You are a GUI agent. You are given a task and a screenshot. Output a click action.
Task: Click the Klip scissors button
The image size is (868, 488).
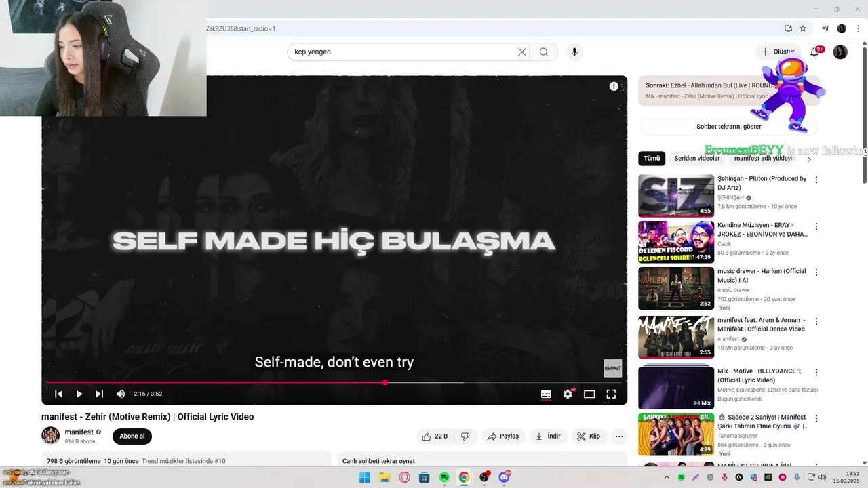pyautogui.click(x=589, y=436)
